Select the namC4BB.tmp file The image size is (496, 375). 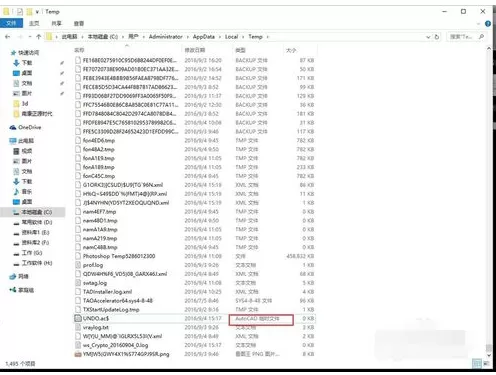click(100, 247)
